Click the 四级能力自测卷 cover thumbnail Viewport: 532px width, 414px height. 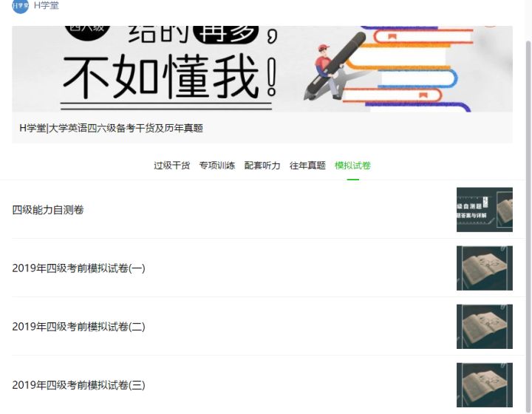tap(485, 210)
